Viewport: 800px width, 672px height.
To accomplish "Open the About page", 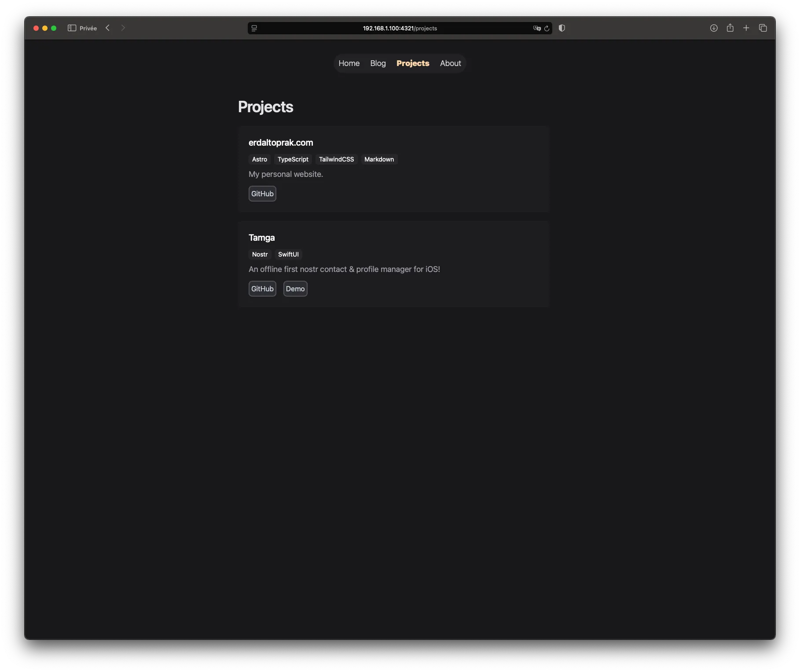I will pyautogui.click(x=450, y=63).
